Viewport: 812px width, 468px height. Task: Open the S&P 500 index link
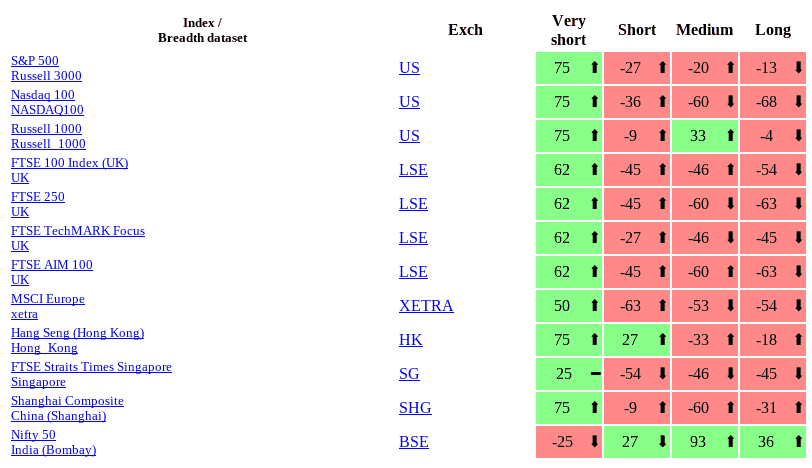click(35, 61)
